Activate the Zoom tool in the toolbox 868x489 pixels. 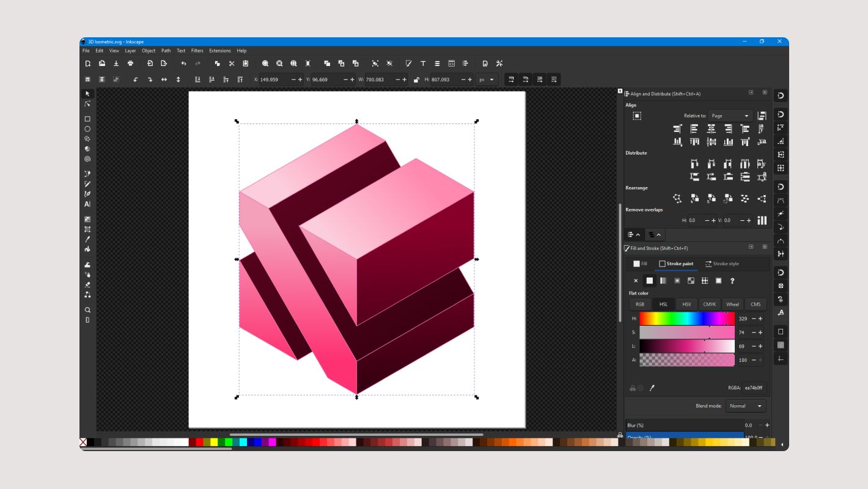87,310
